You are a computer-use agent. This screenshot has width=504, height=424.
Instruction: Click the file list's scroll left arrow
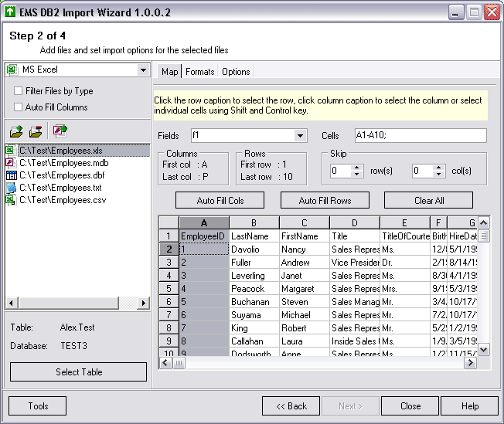coord(12,303)
